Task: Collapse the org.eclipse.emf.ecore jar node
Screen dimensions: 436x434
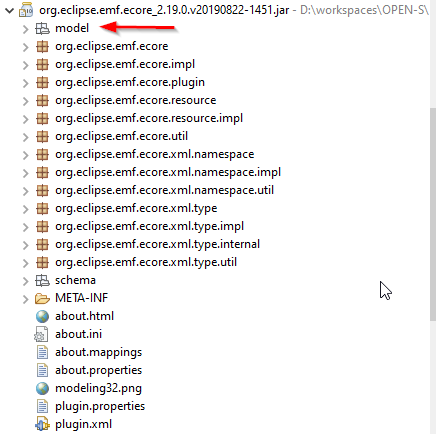Action: [9, 11]
